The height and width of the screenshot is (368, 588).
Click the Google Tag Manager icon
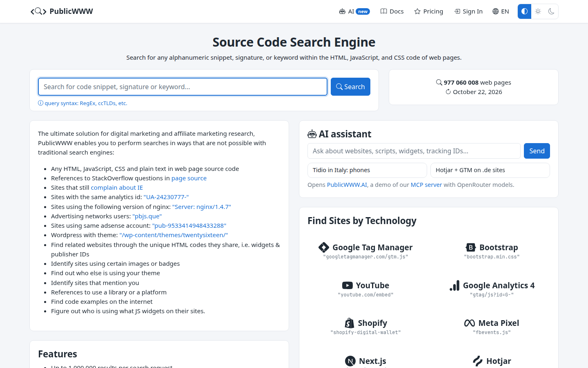pyautogui.click(x=324, y=247)
